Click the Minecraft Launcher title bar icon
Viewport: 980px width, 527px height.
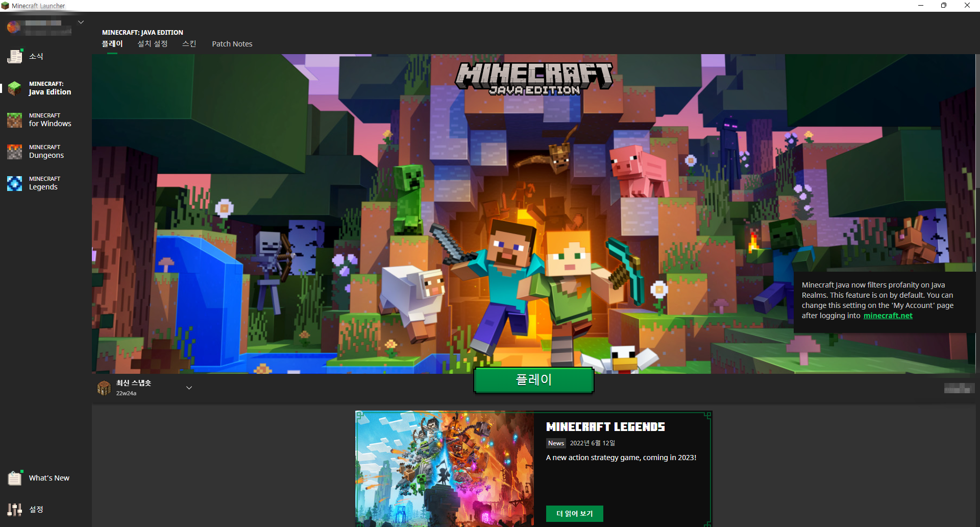point(5,6)
